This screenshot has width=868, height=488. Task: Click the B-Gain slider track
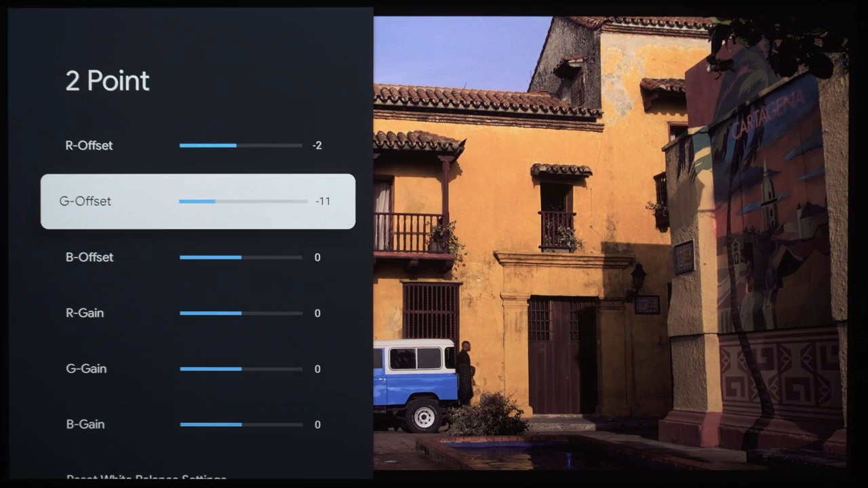tap(241, 424)
